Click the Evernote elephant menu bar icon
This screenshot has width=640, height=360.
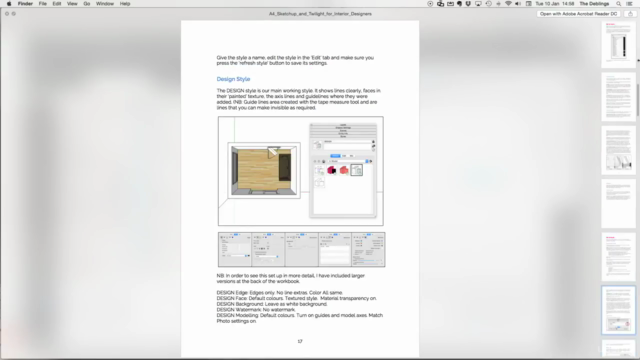[459, 4]
